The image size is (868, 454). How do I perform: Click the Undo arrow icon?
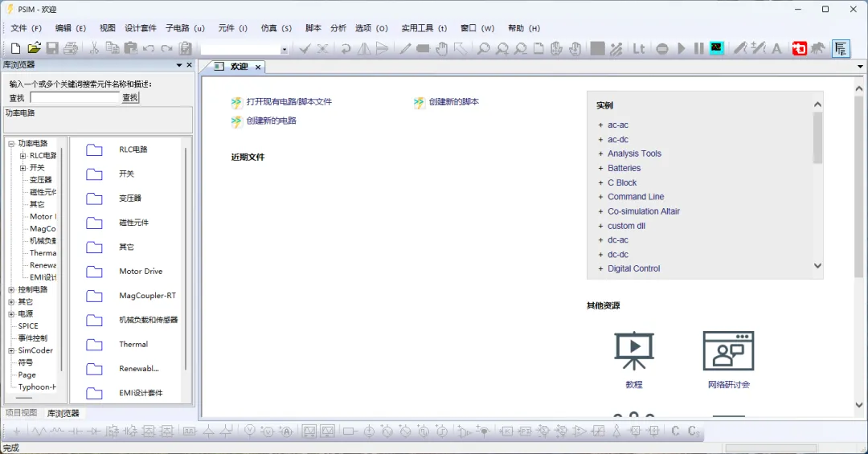pyautogui.click(x=149, y=49)
